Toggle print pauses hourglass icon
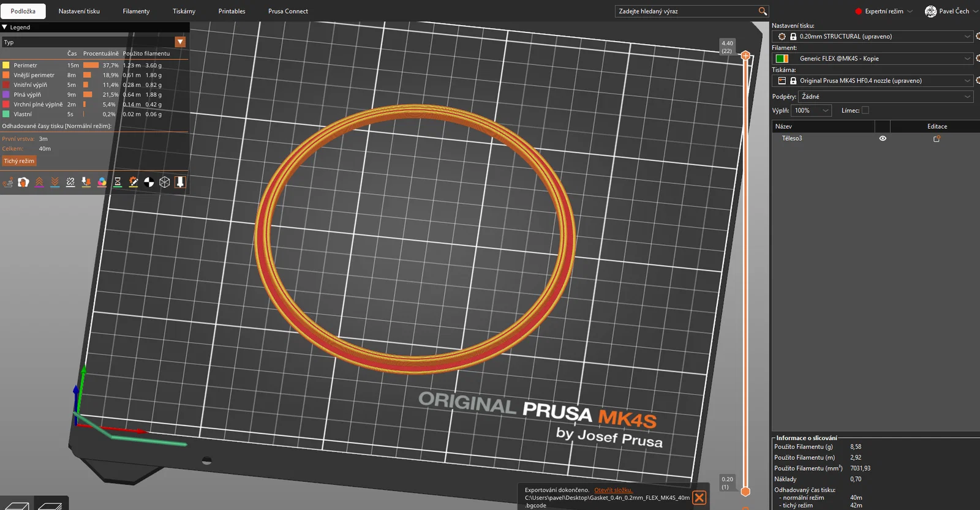The image size is (980, 510). [x=118, y=182]
